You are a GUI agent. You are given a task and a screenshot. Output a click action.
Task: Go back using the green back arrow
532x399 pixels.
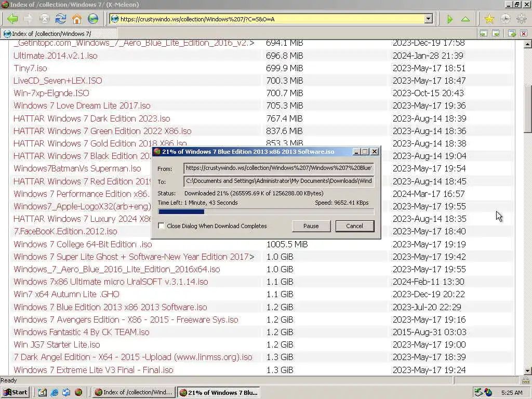(x=12, y=19)
